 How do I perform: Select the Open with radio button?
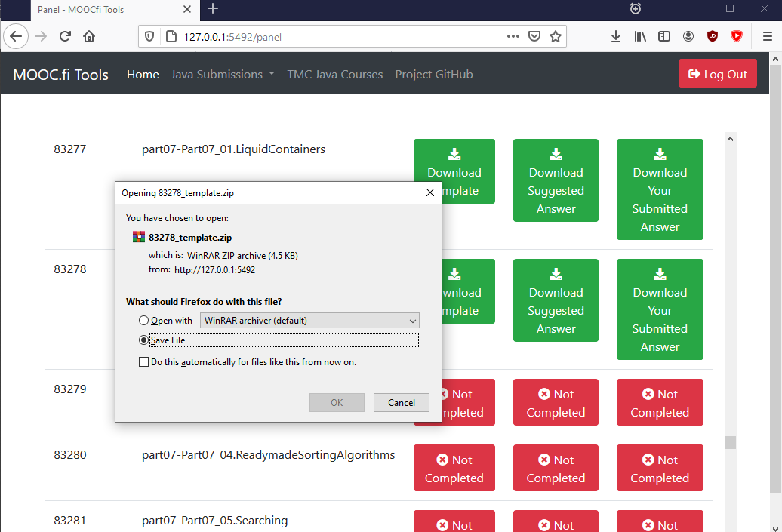pos(143,321)
